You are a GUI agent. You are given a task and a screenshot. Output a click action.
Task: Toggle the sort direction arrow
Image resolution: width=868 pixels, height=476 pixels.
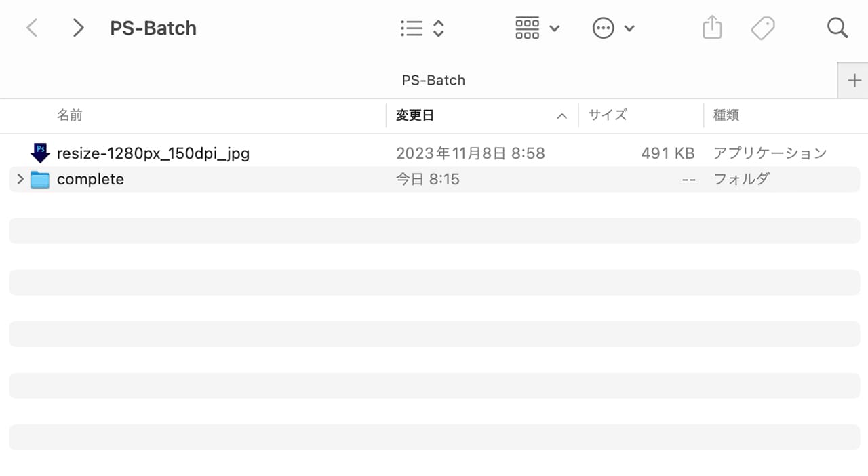(x=561, y=116)
